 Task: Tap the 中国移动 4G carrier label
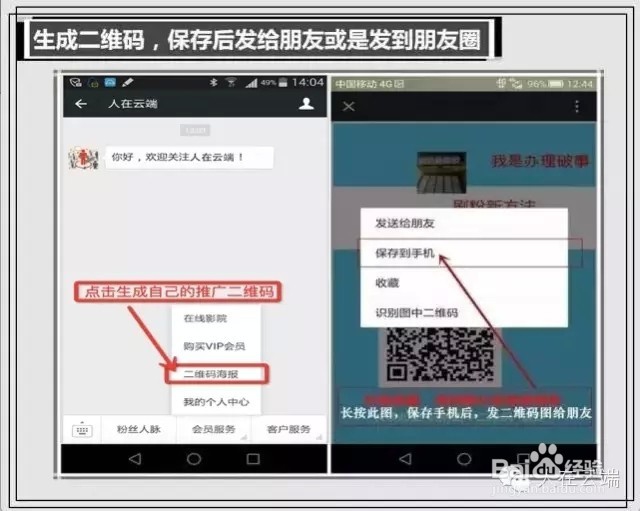coord(369,84)
